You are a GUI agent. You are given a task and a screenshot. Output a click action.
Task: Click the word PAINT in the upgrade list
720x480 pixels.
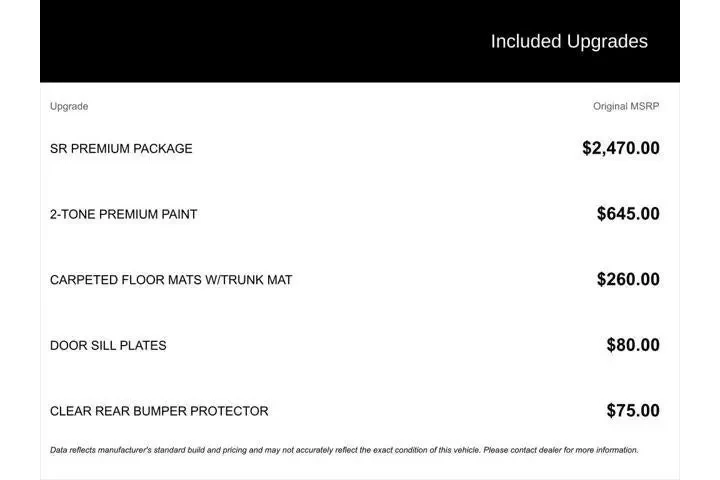click(x=178, y=214)
